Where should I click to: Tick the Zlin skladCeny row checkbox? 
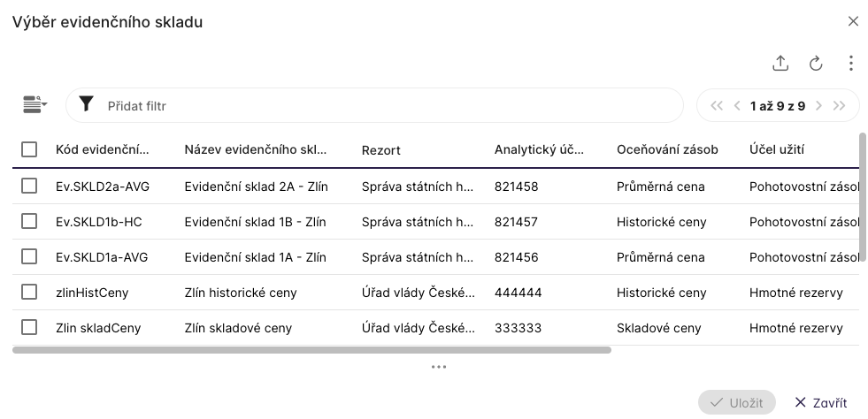click(x=29, y=327)
